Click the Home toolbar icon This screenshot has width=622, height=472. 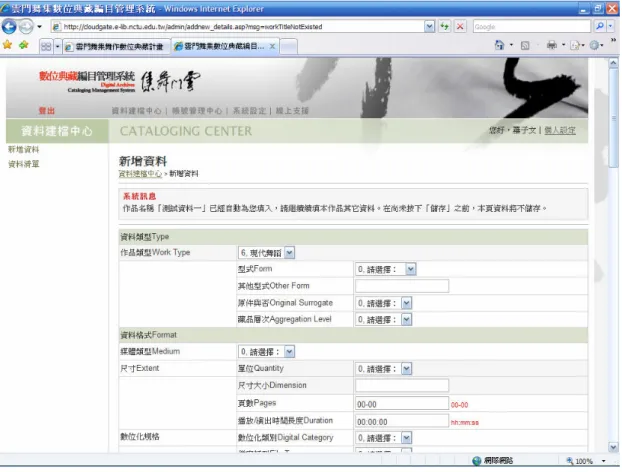pos(499,45)
